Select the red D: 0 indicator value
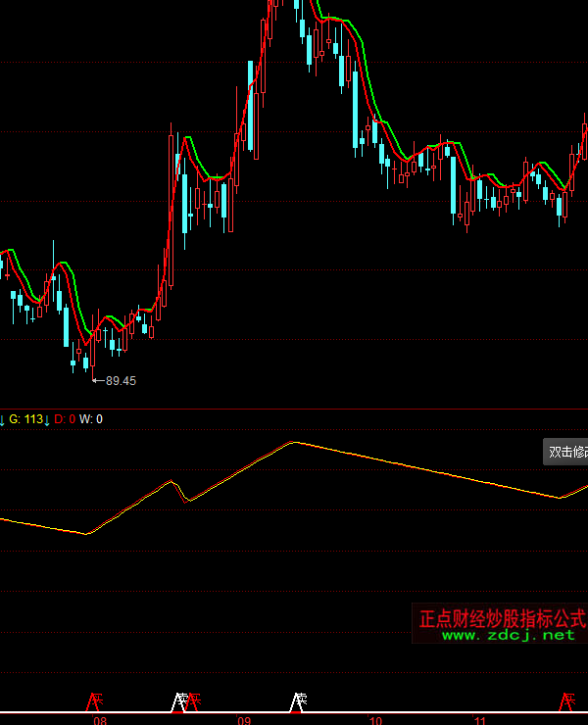The height and width of the screenshot is (725, 588). pos(64,419)
